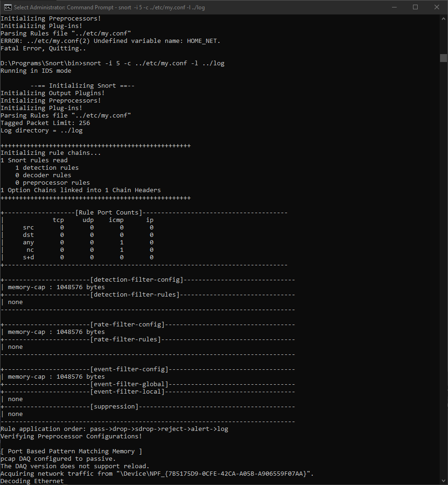Screen dimensions: 448x485
Task: Click 'Initializing Output Plugins!' text
Action: 53,93
